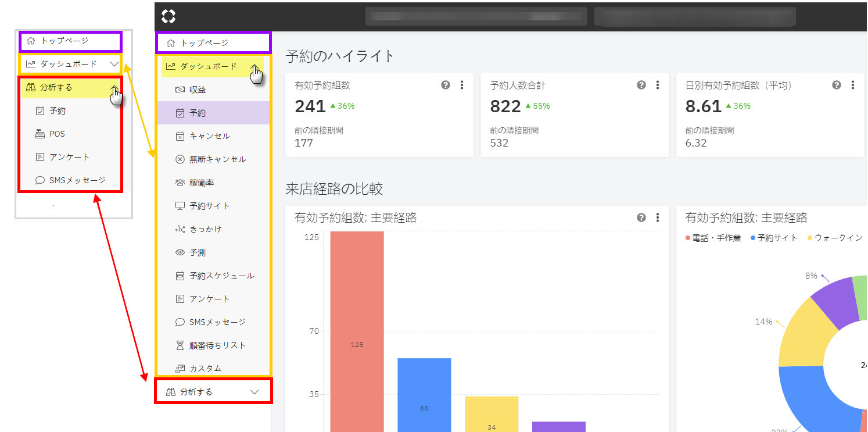Screen dimensions: 868x432
Task: Click the yellow bar labeled 34
Action: pos(492,414)
